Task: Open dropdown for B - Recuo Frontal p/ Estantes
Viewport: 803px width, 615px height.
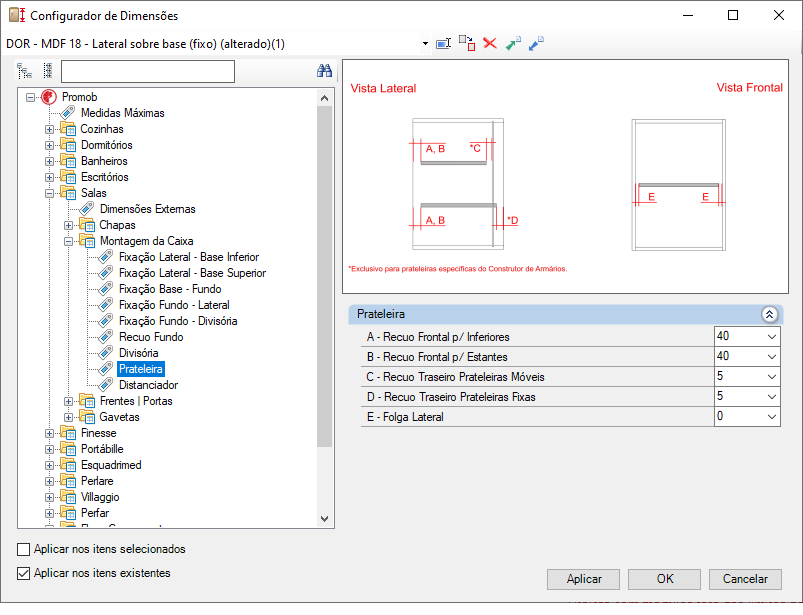Action: [x=772, y=357]
